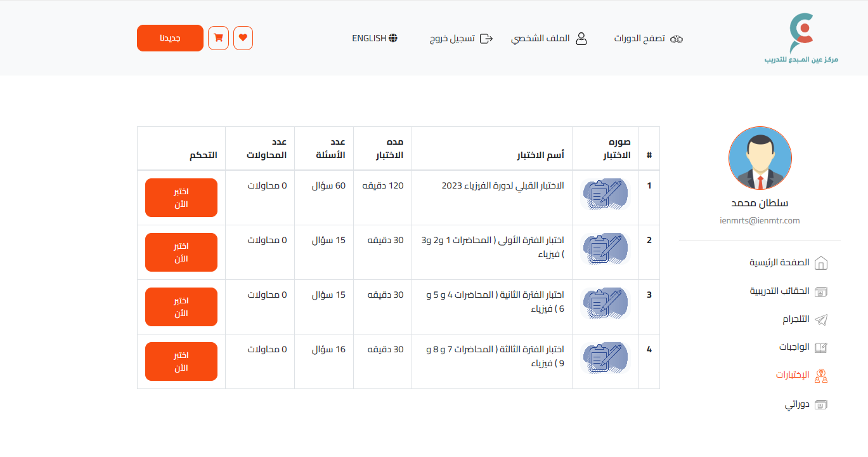Viewport: 868px width, 457px height.
Task: Click the binoculars browse courses icon
Action: (677, 39)
